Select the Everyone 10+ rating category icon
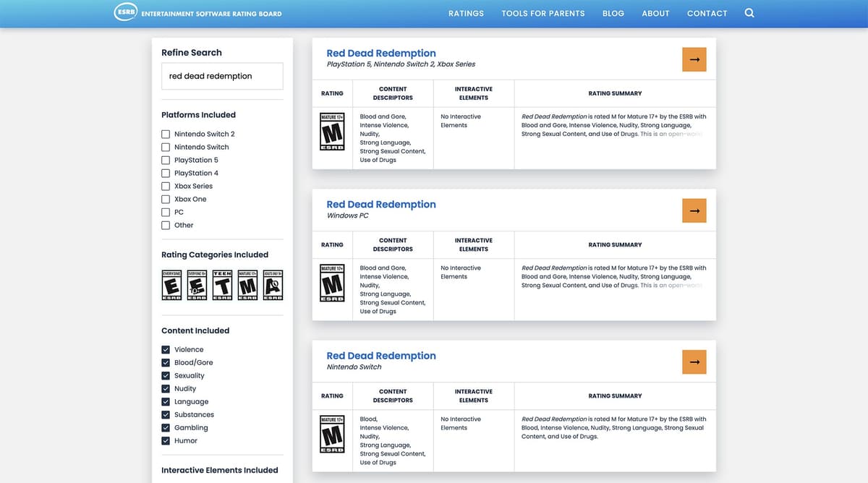 coord(197,286)
